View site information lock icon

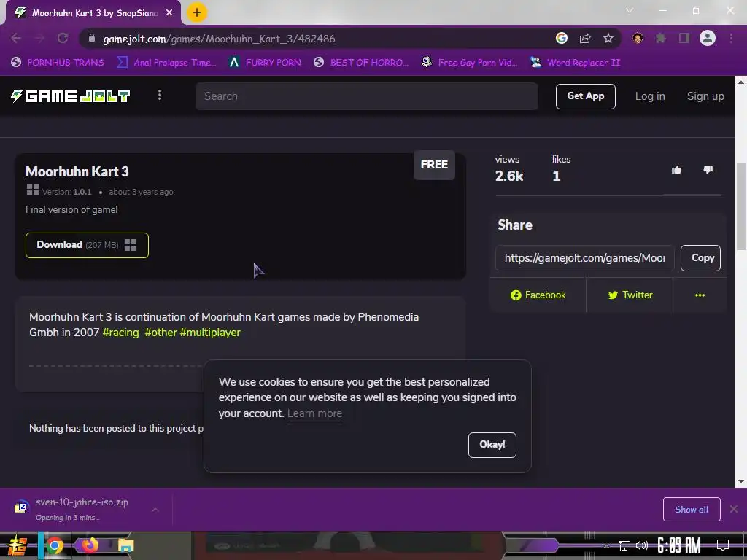coord(92,39)
